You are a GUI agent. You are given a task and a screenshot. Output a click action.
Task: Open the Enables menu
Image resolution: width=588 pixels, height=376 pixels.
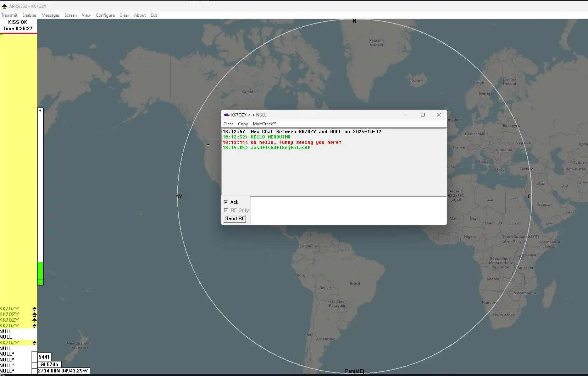[x=29, y=15]
